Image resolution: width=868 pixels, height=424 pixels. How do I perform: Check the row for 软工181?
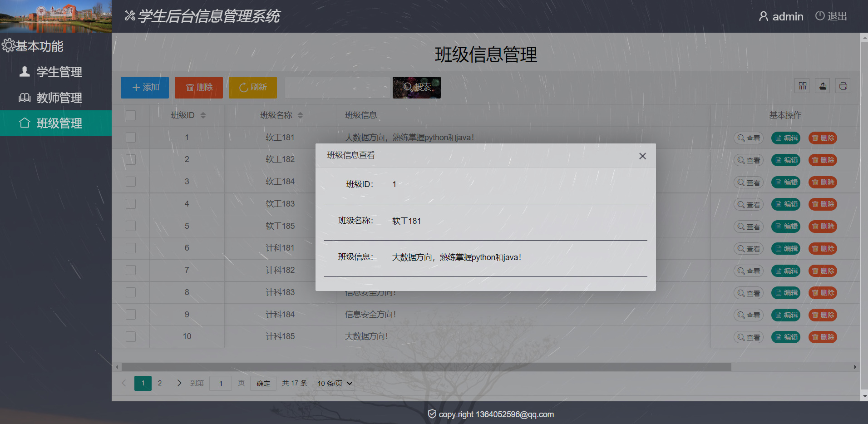pos(131,138)
